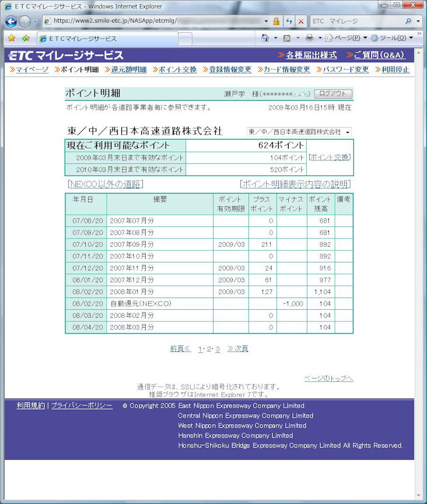Open the ページ(P) menu
Image resolution: width=427 pixels, height=504 pixels.
coord(346,38)
